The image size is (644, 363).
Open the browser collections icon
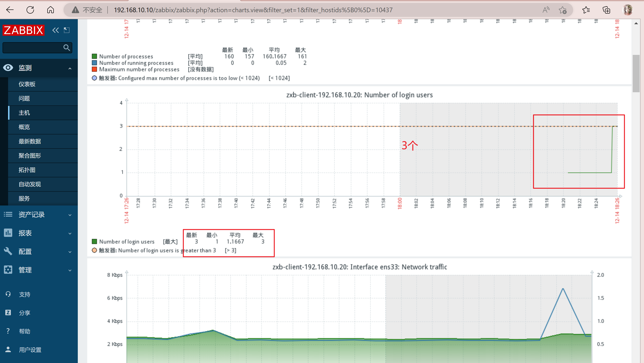(x=606, y=10)
